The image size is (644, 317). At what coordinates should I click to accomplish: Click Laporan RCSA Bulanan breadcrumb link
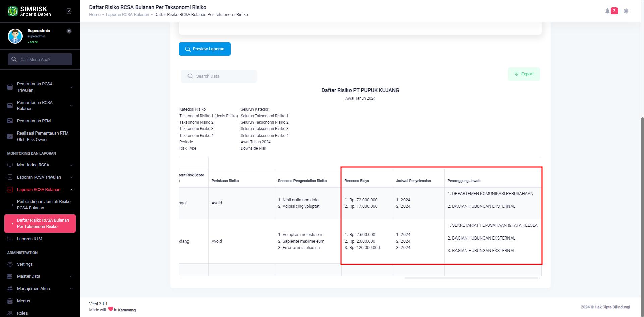click(x=127, y=15)
